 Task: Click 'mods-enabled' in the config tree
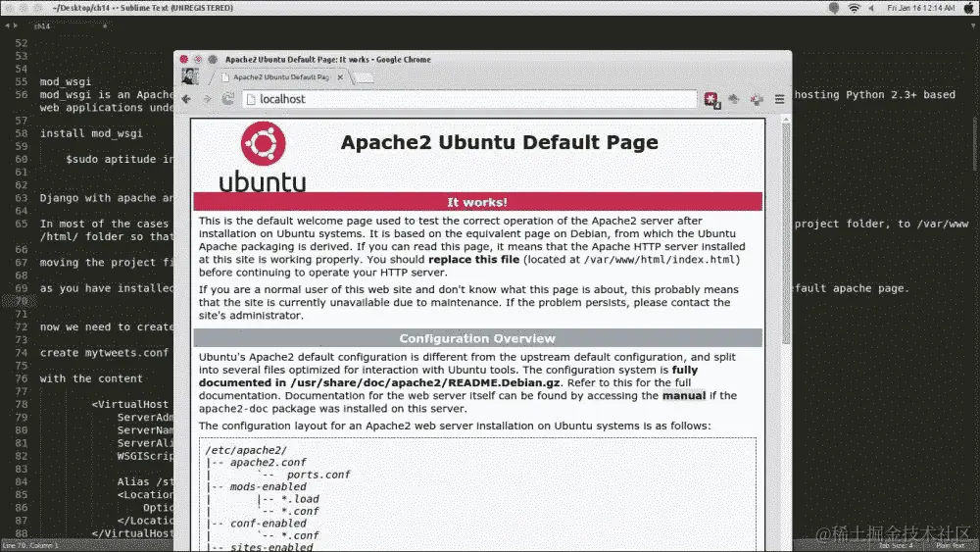pyautogui.click(x=268, y=487)
